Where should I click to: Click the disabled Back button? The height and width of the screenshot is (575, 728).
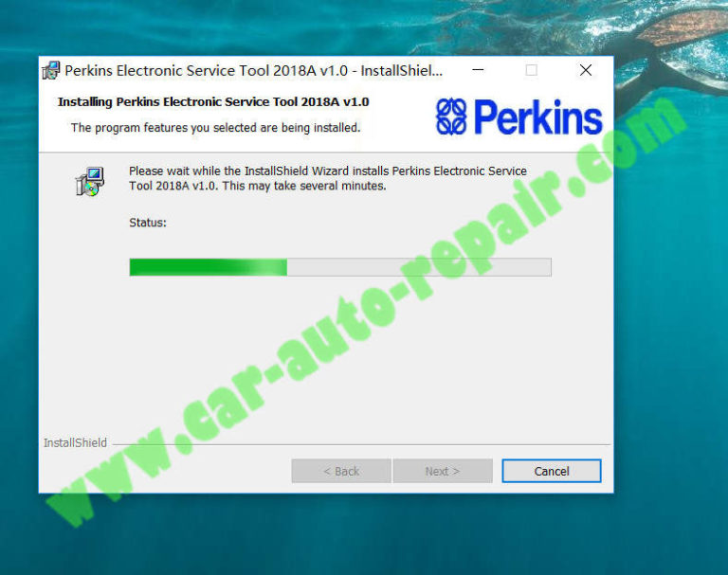pos(341,471)
